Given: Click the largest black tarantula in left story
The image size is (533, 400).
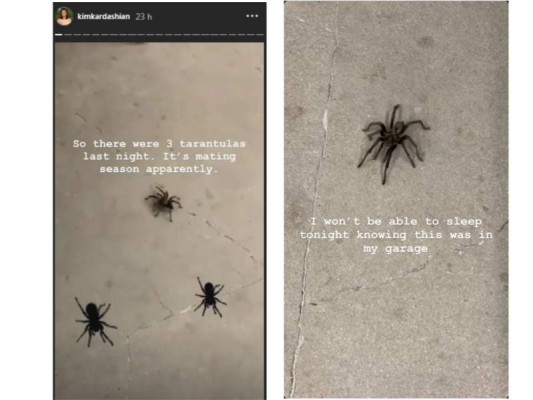Looking at the screenshot, I should point(94,321).
